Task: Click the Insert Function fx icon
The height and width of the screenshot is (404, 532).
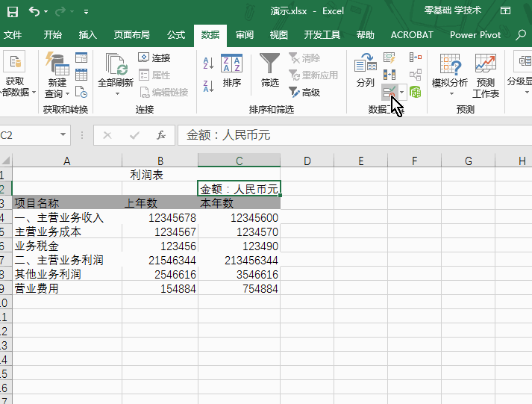Action: (161, 135)
